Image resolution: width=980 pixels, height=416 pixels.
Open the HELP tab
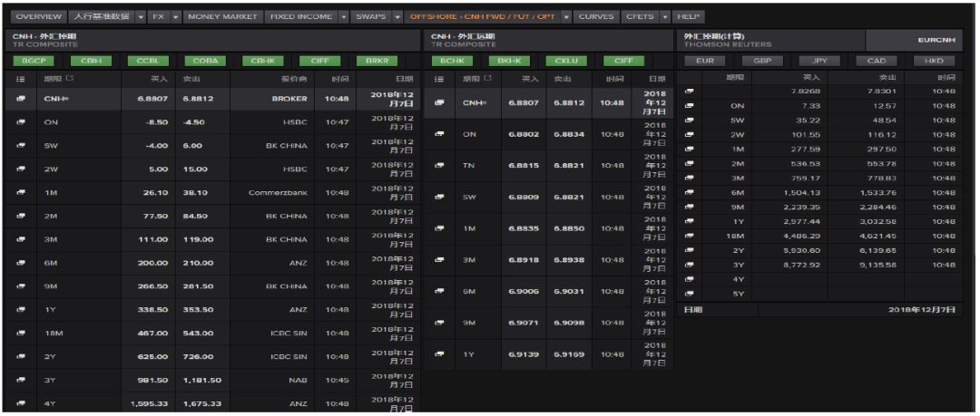[x=688, y=17]
